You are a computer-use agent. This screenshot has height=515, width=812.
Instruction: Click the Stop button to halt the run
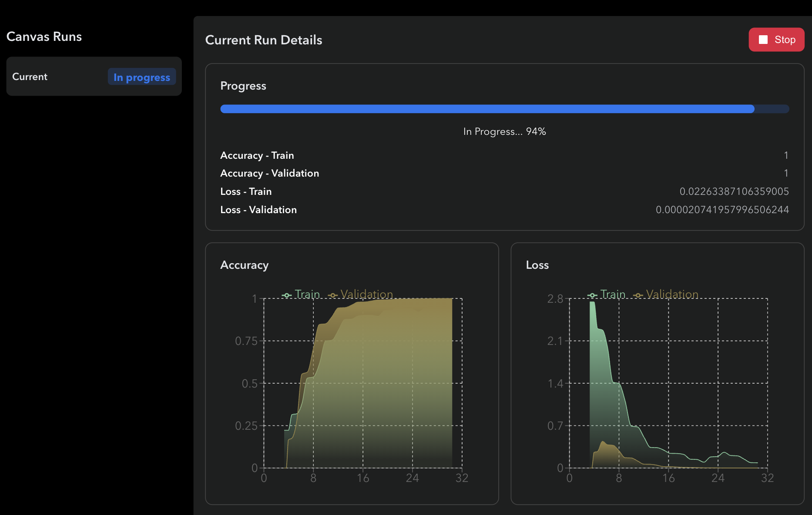coord(776,39)
